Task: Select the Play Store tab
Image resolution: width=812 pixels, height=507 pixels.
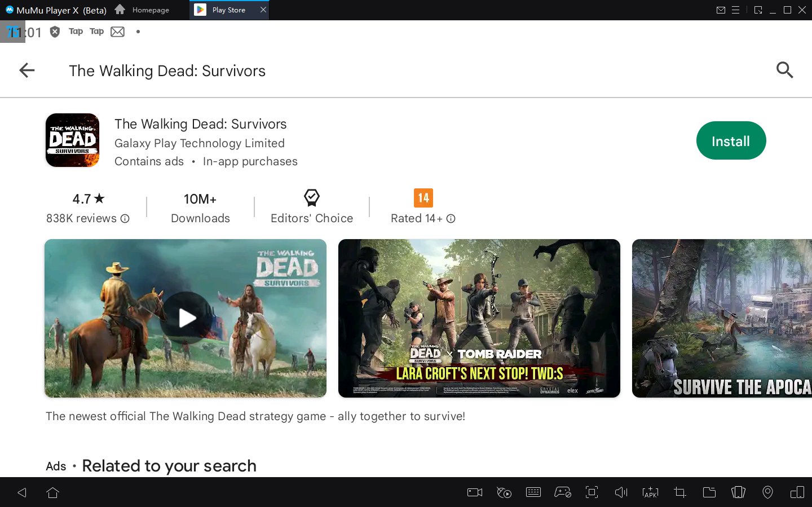Action: tap(229, 10)
